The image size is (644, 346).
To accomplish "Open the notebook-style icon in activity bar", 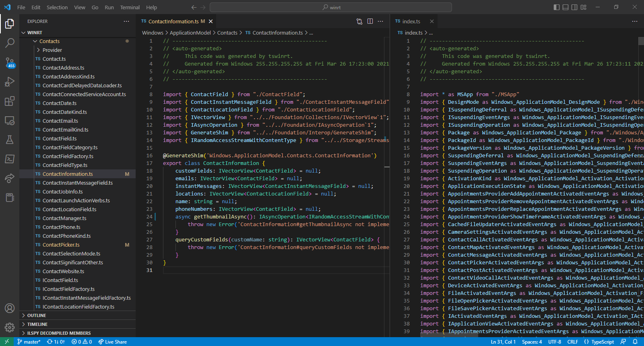I will point(10,198).
